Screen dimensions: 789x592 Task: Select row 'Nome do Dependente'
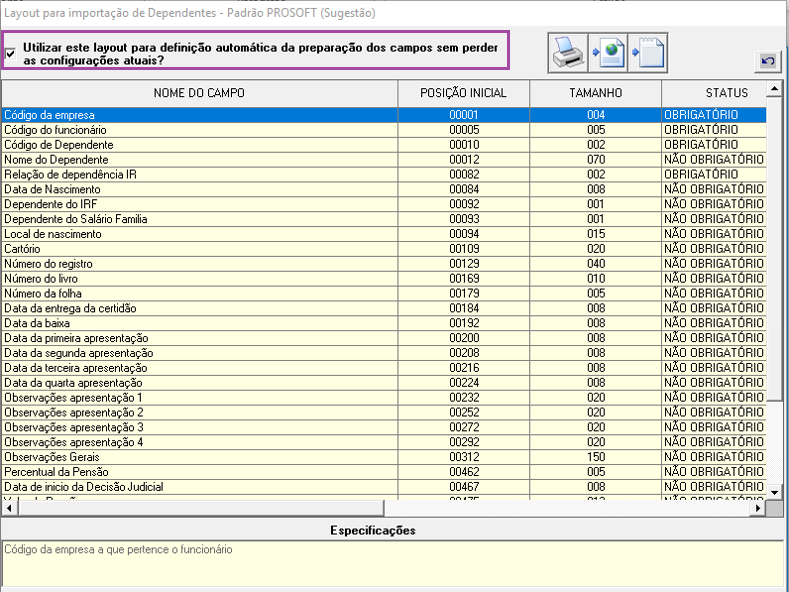click(384, 160)
